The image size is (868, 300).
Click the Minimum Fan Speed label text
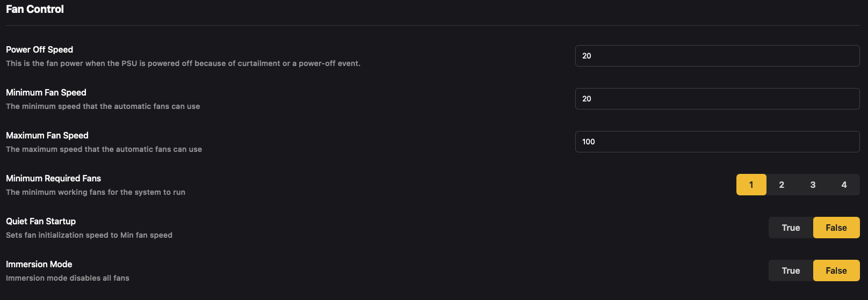pyautogui.click(x=46, y=92)
